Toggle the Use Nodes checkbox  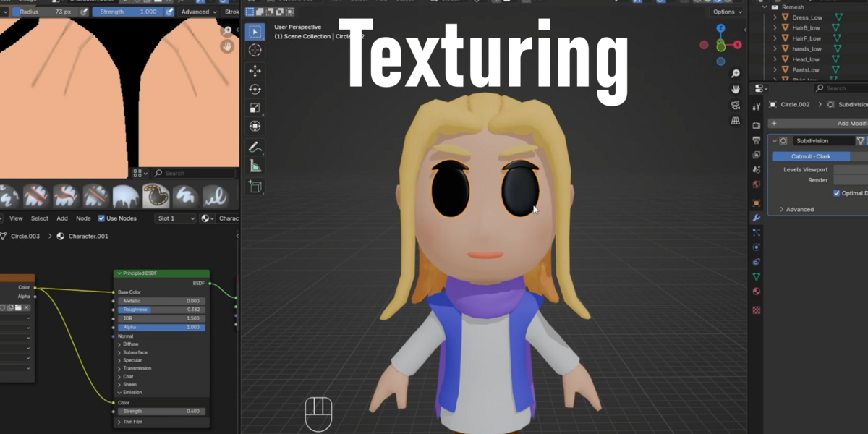101,218
